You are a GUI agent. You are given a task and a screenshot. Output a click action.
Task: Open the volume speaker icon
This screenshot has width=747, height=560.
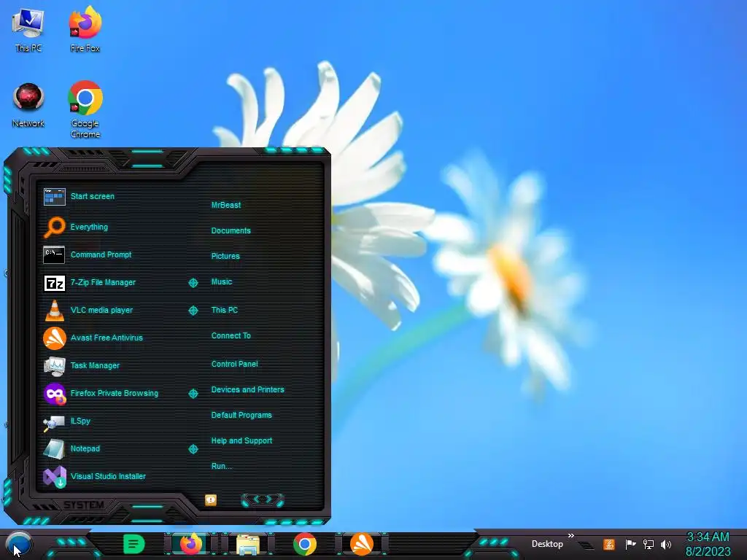point(666,544)
